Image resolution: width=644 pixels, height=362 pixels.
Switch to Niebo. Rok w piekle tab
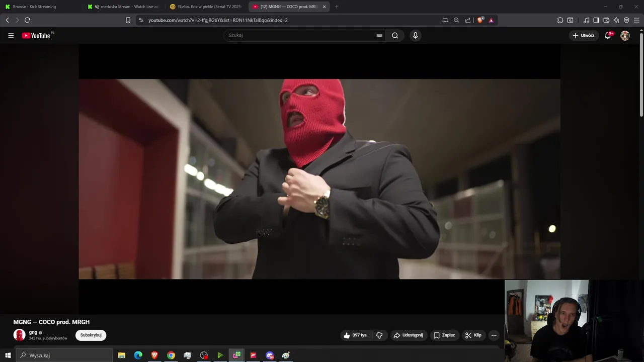[x=207, y=7]
